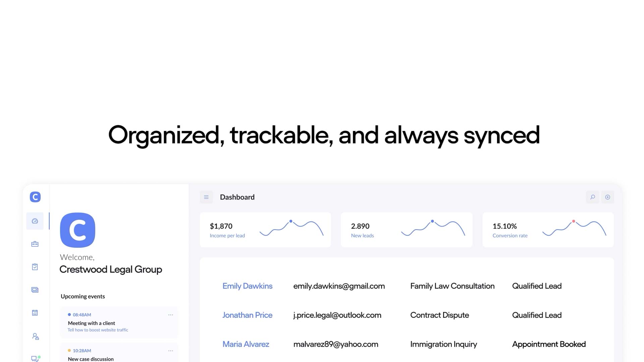
Task: Select the New leads stat card
Action: [407, 230]
